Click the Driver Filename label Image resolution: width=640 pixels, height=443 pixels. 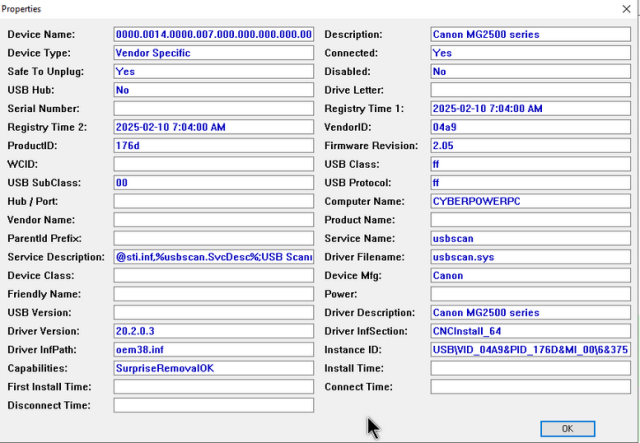(x=364, y=257)
